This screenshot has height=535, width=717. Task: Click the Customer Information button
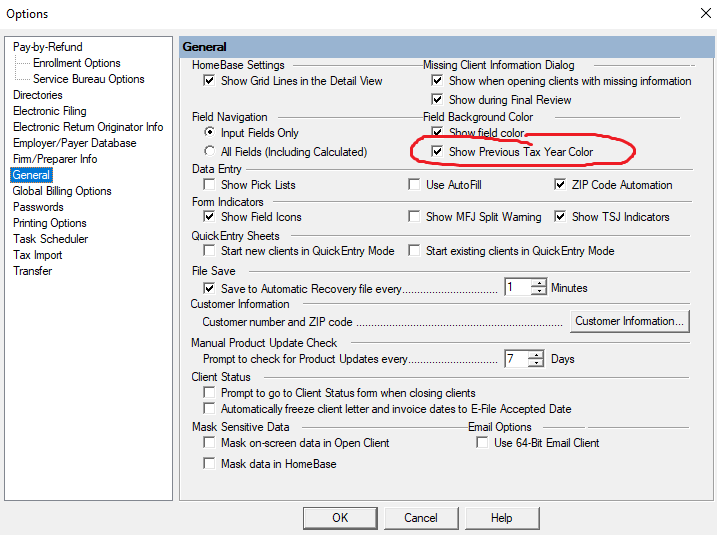click(x=630, y=321)
